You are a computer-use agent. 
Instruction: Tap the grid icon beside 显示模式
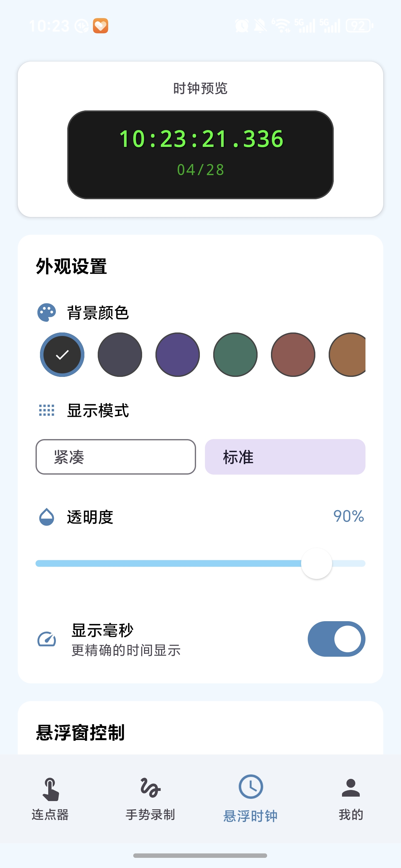(47, 411)
